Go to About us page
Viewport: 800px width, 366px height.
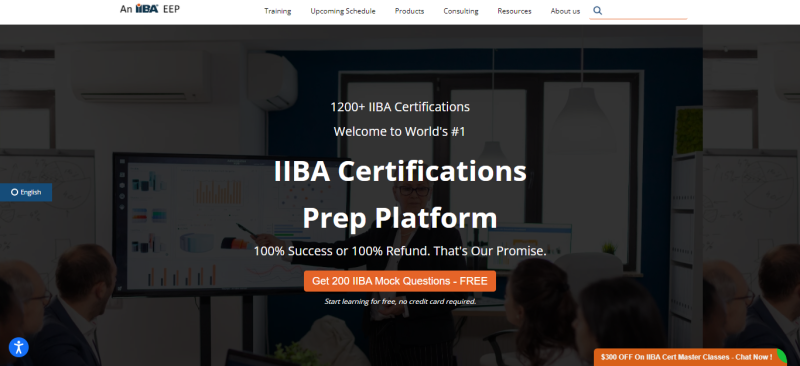pyautogui.click(x=565, y=11)
